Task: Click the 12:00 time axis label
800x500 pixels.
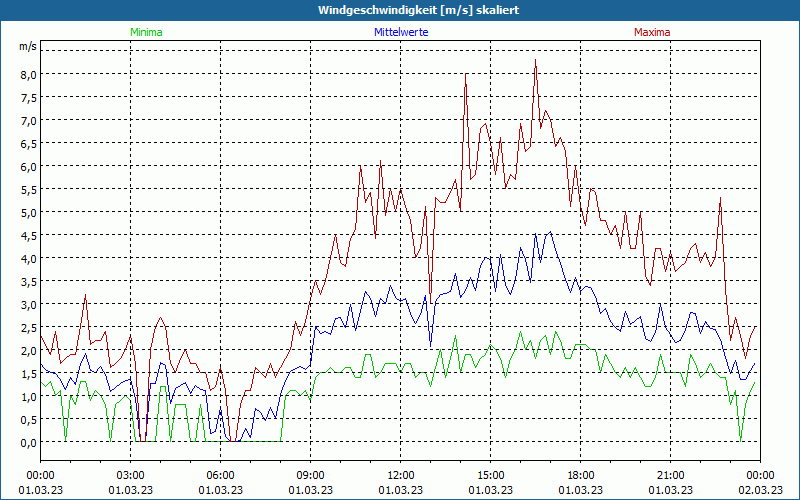Action: pos(401,476)
